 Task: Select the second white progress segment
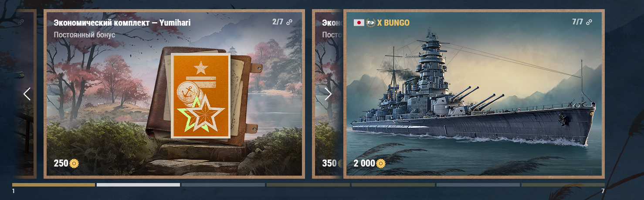click(138, 185)
